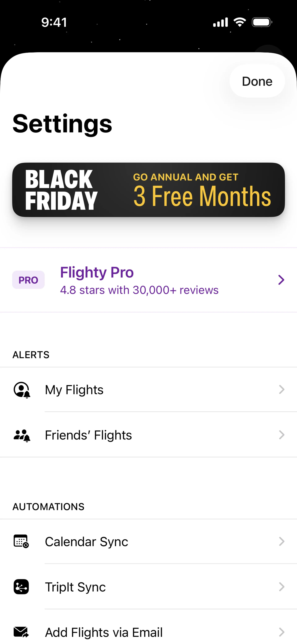Viewport: 297px width, 644px height.
Task: Expand Flighty Pro with purple chevron
Action: point(281,280)
